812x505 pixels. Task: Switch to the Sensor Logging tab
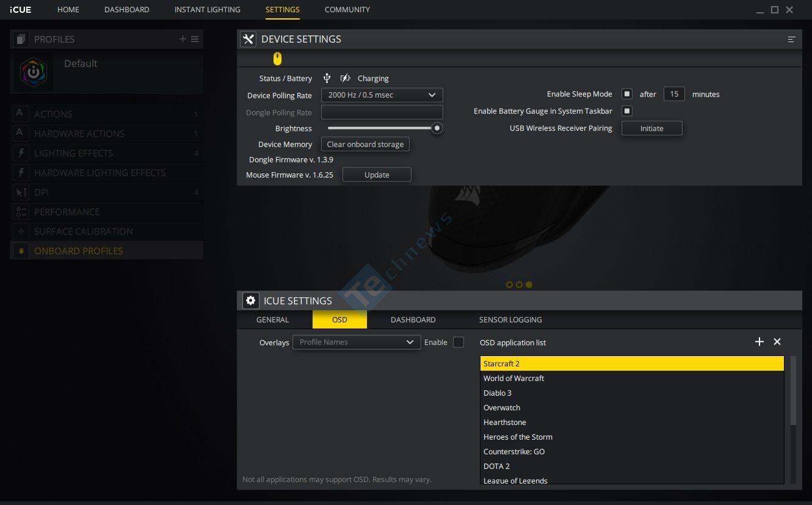510,319
